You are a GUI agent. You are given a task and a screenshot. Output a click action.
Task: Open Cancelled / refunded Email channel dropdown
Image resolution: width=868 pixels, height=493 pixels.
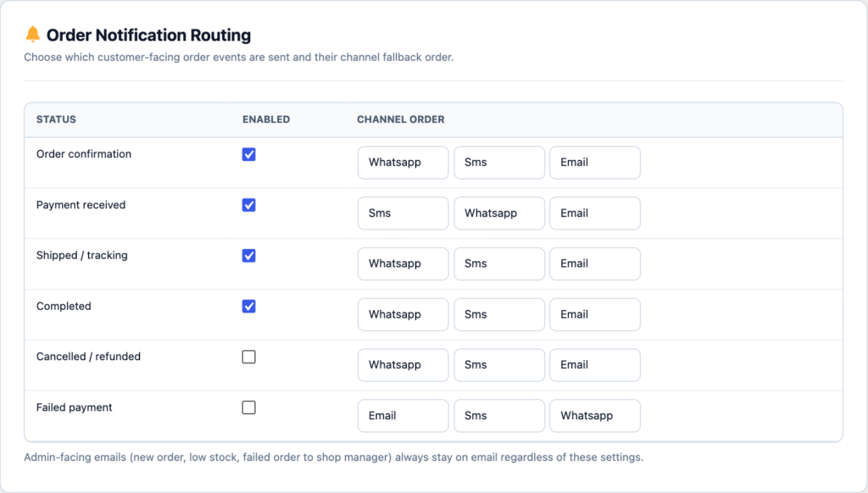(x=595, y=365)
